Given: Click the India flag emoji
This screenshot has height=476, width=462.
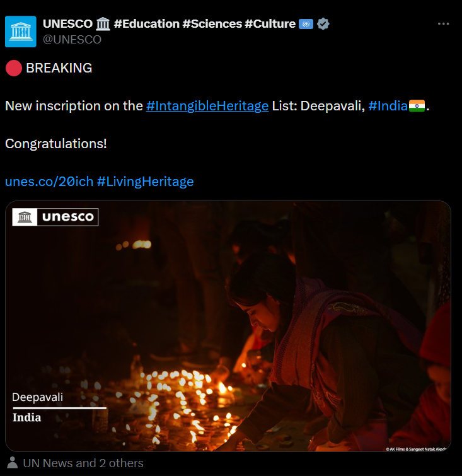Looking at the screenshot, I should (x=417, y=106).
